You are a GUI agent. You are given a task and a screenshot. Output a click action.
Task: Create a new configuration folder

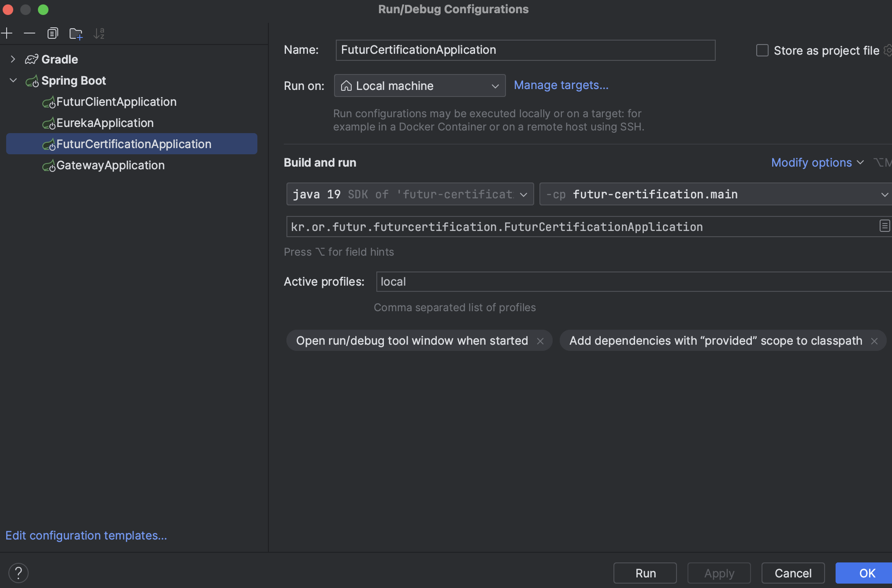point(76,33)
